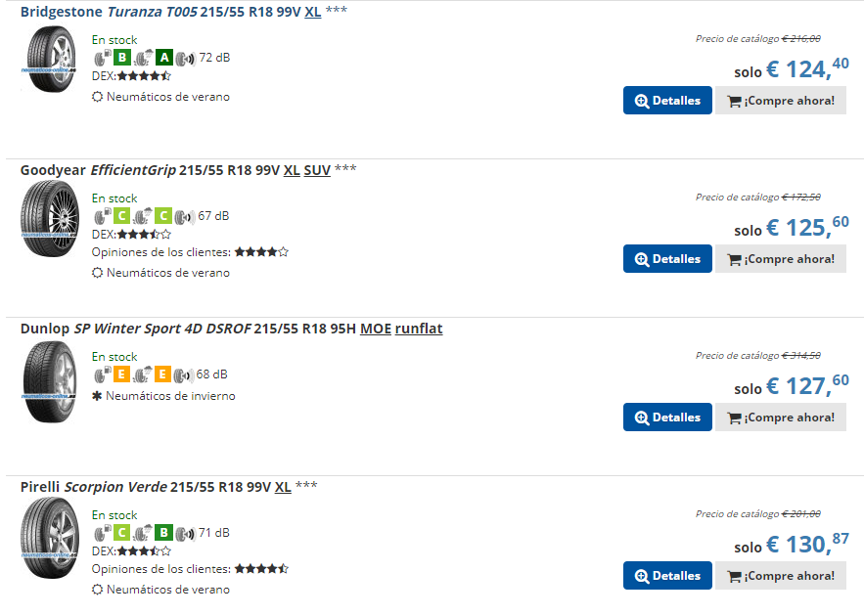Viewport: 864px width, 616px height.
Task: Click the runflat link in Dunlop title
Action: [x=419, y=329]
